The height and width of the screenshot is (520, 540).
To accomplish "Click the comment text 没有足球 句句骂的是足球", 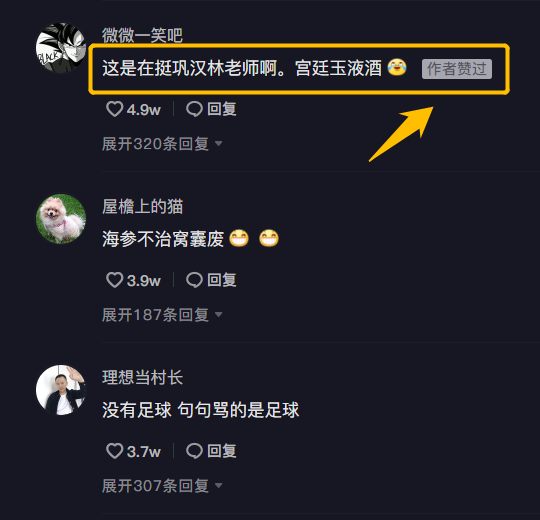I will (200, 410).
